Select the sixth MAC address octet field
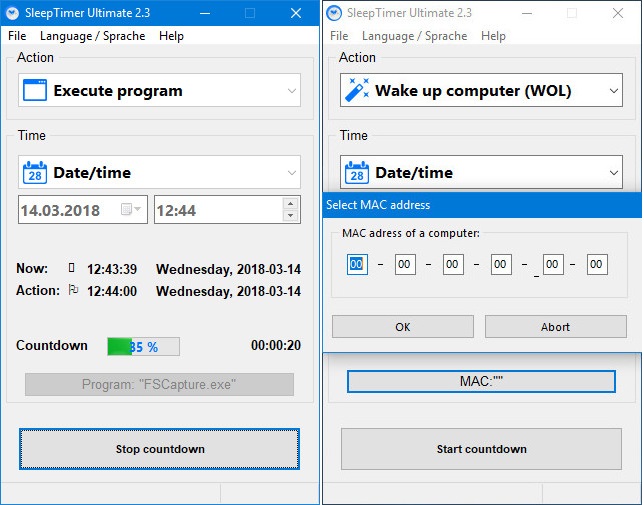644x505 pixels. point(597,264)
